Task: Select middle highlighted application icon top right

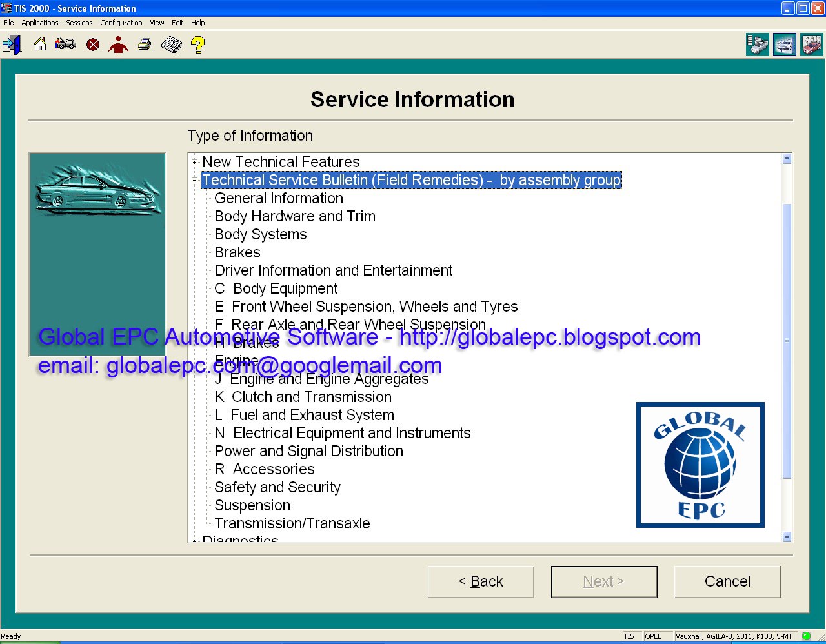Action: [x=785, y=45]
